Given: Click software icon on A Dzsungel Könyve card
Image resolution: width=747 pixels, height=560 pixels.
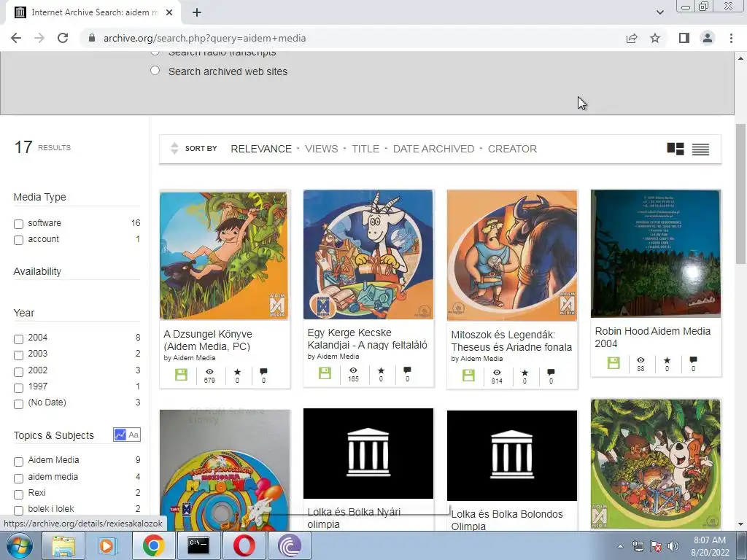Looking at the screenshot, I should [181, 375].
